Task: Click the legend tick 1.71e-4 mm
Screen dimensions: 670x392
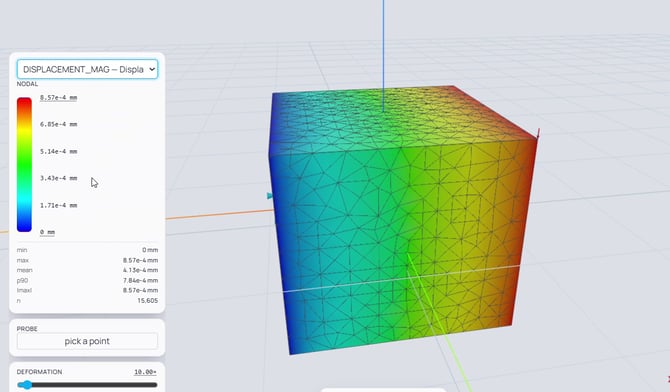Action: click(x=59, y=205)
